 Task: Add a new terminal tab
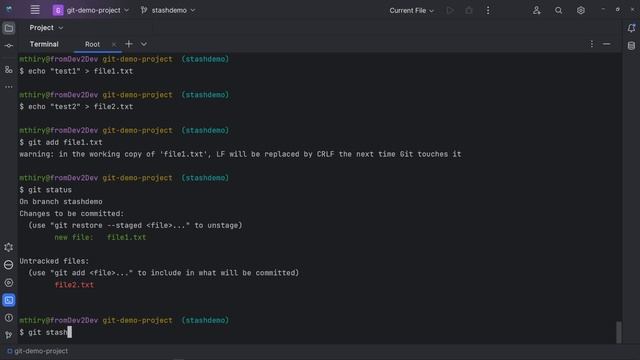[x=129, y=44]
